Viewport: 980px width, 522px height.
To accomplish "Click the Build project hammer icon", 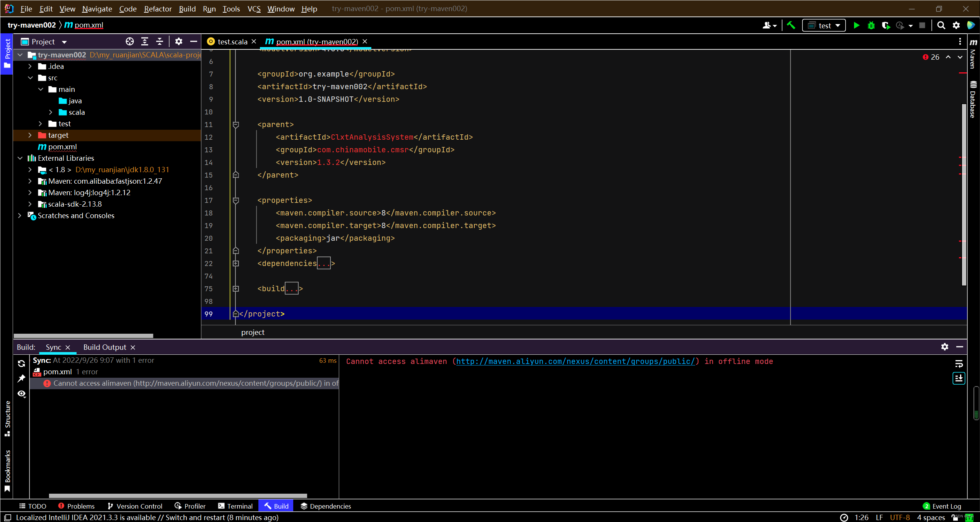I will 791,25.
